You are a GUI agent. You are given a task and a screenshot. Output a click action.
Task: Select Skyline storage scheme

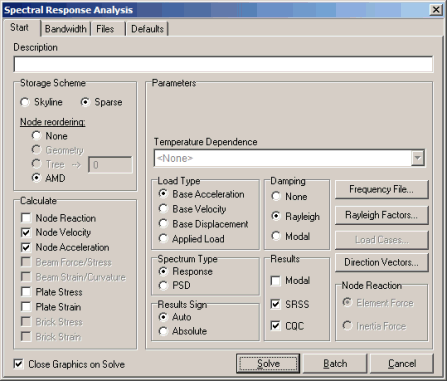pyautogui.click(x=41, y=102)
